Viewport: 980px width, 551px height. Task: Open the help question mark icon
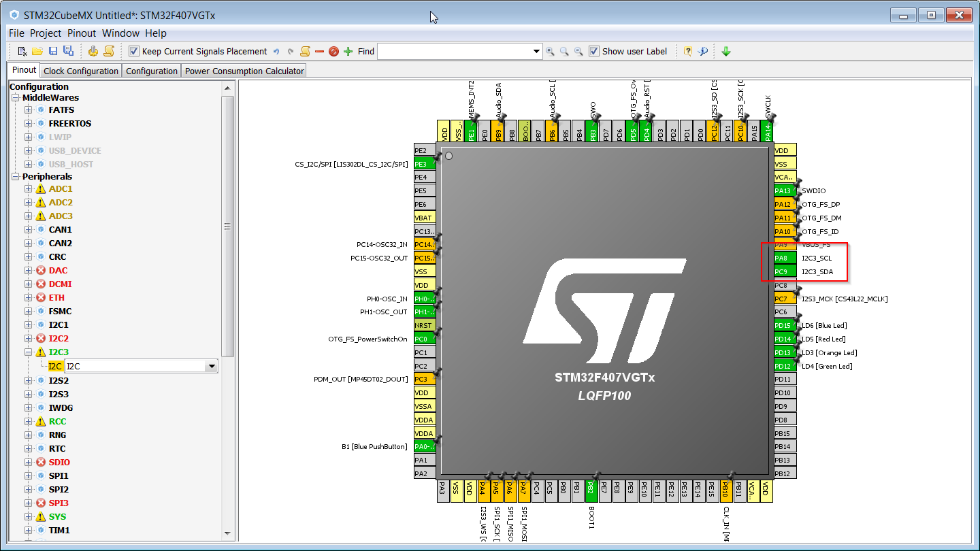688,51
